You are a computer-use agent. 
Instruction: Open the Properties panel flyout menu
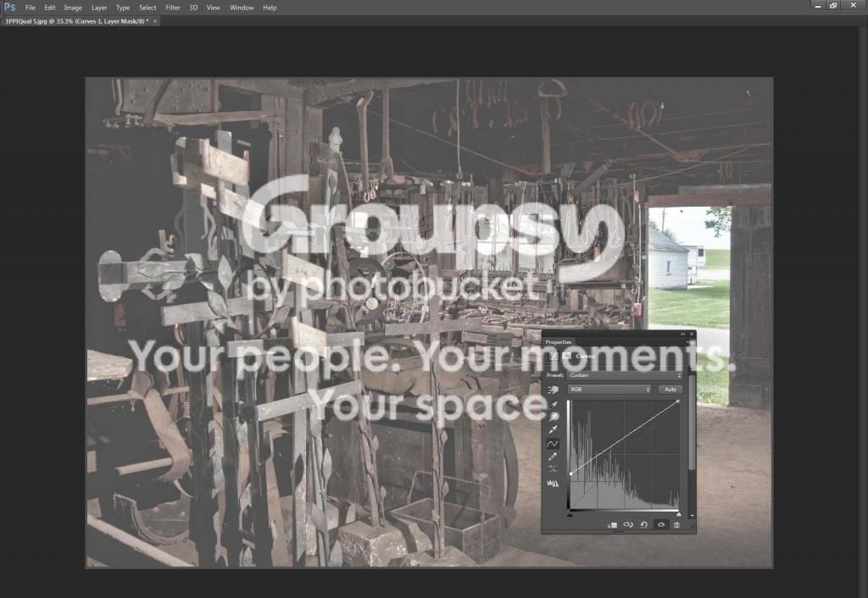[x=688, y=342]
